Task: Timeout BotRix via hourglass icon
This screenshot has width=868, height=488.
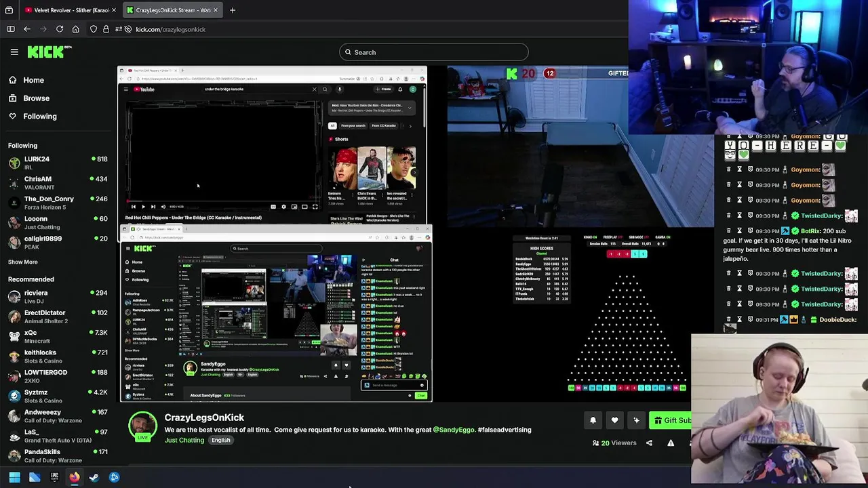Action: (740, 231)
